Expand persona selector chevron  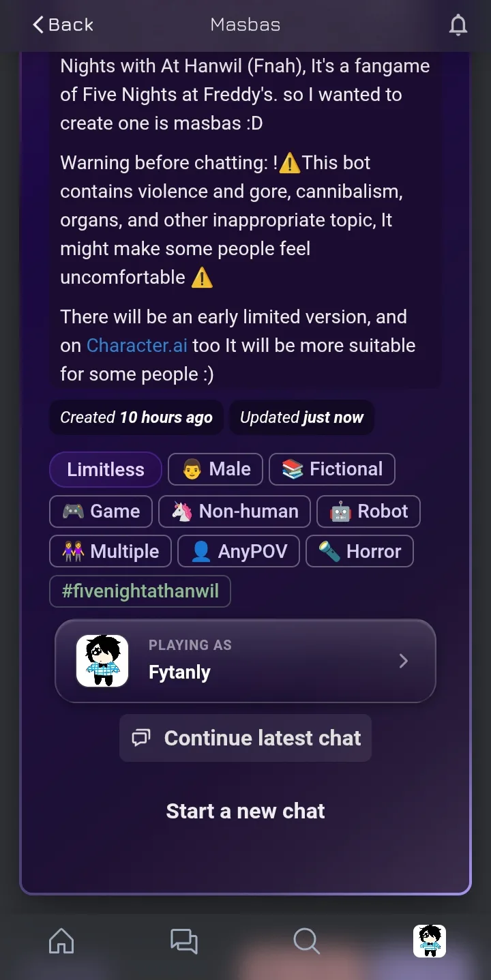tap(404, 661)
